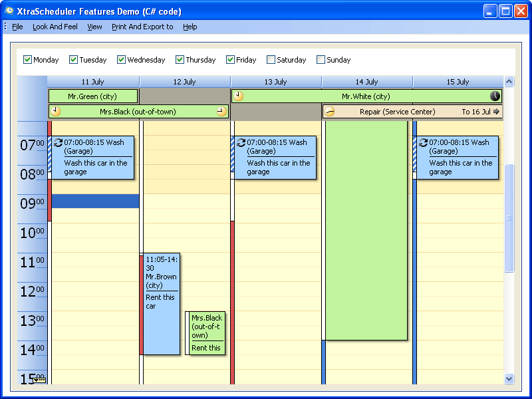Select Mrs.Black (out-of-town) appointment at 13:00

pos(207,333)
